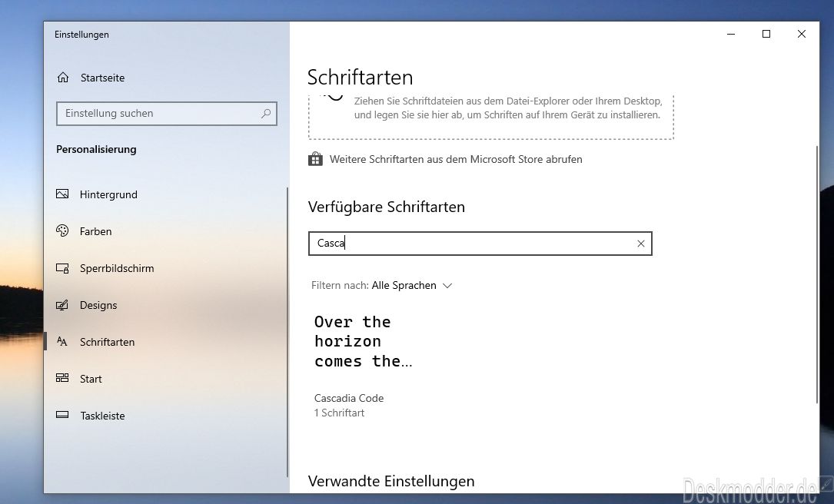Open Weitere Schriftarten aus dem Microsoft Store abrufen
Screen dimensions: 834x504
point(456,159)
